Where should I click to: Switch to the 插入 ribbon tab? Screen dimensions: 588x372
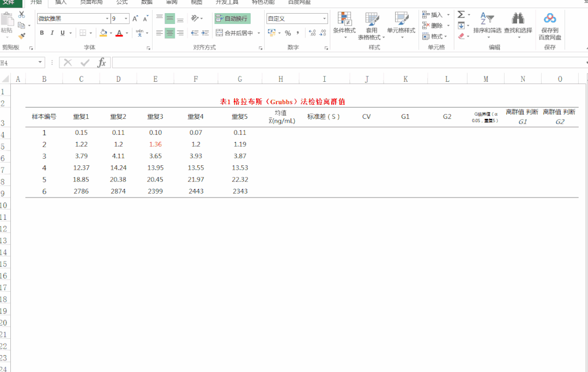click(61, 2)
